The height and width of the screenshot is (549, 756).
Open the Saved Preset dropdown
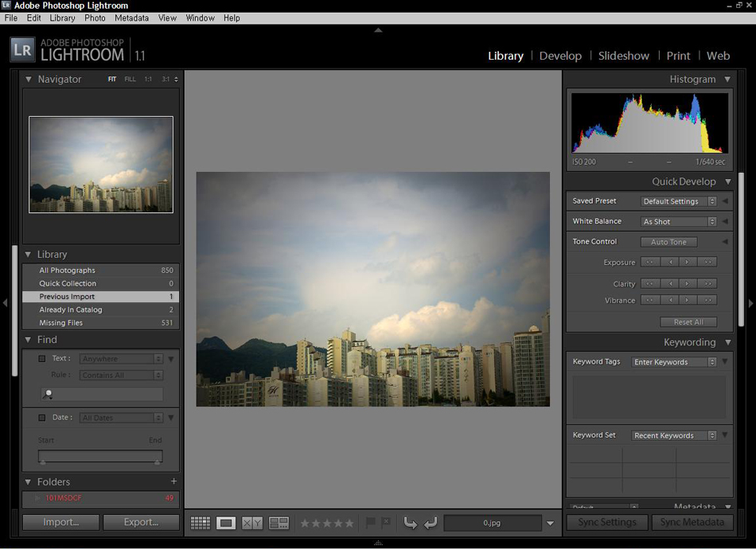(679, 201)
